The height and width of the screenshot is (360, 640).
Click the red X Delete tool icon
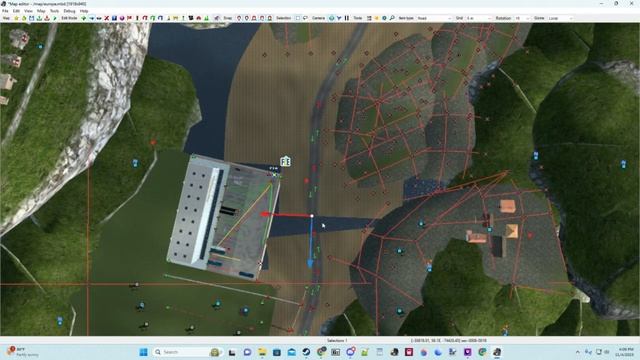(107, 18)
